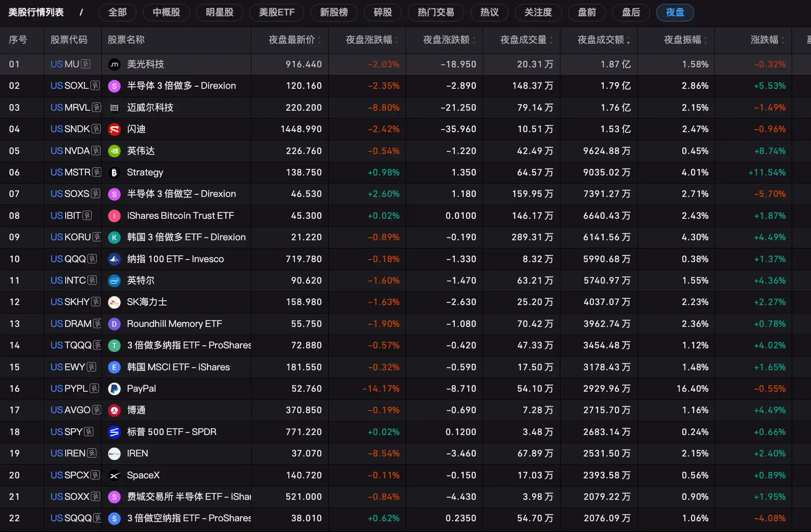Click the SK海力士 logo icon

click(x=114, y=302)
